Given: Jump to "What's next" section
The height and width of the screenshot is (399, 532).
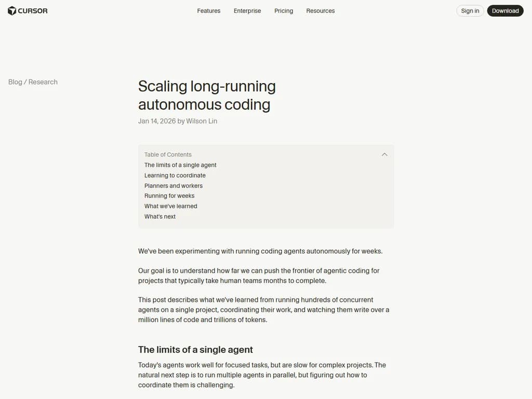Looking at the screenshot, I should 160,217.
